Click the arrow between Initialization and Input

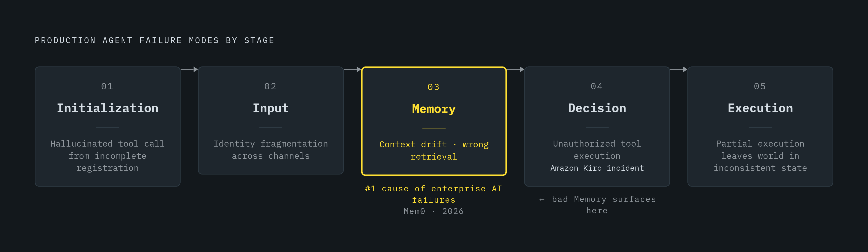click(189, 69)
